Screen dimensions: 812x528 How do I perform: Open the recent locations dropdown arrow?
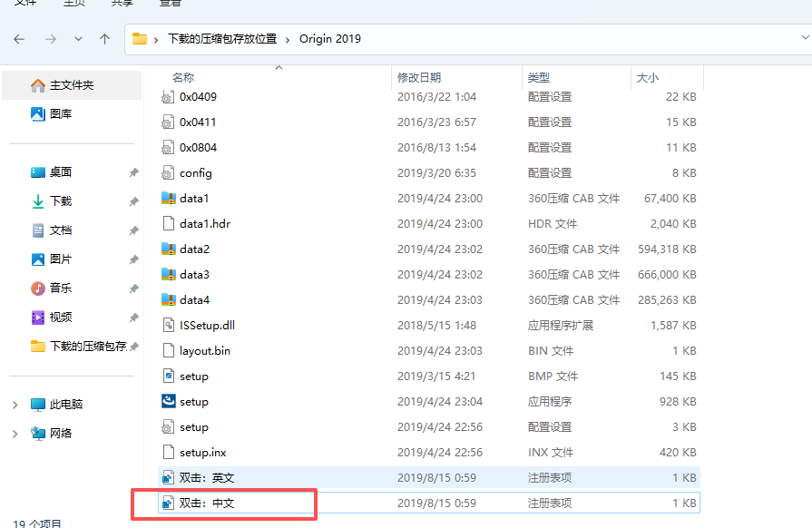point(79,38)
